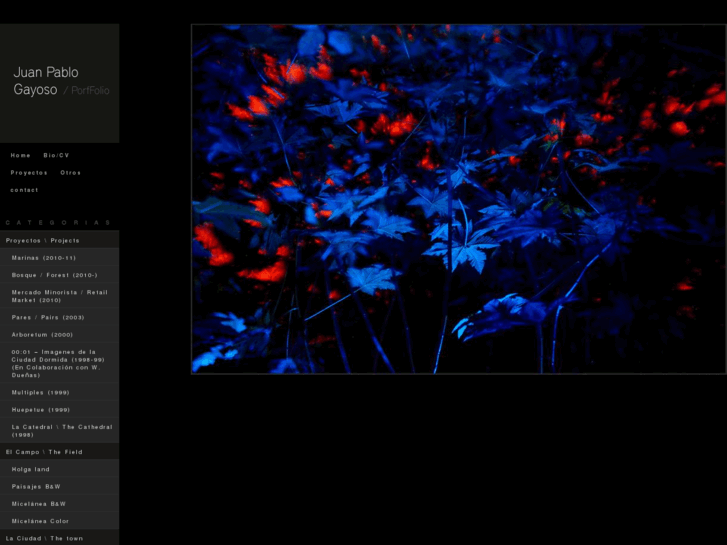Open Micelánea B&W gallery
727x545 pixels.
[x=59, y=503]
